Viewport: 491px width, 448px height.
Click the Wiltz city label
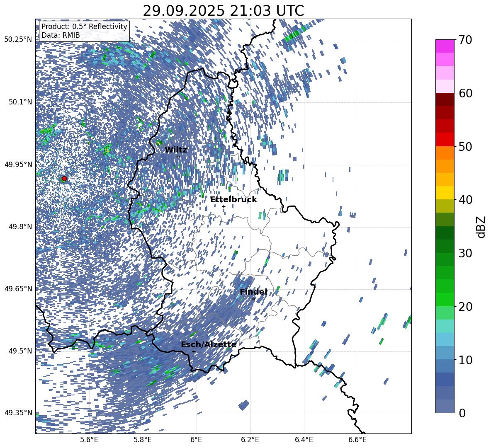coord(176,150)
